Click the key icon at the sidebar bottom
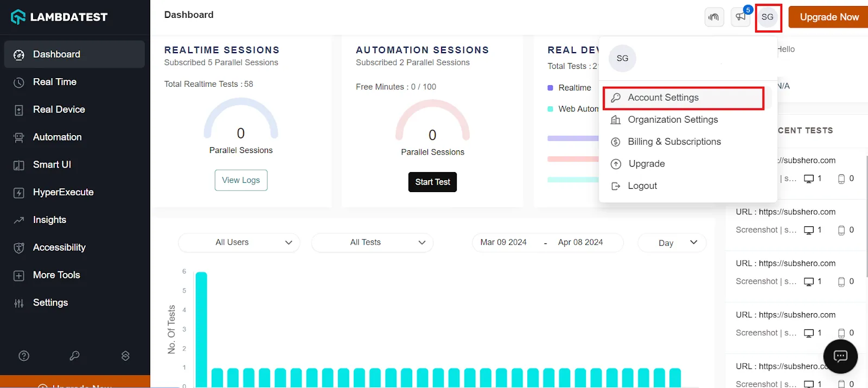This screenshot has height=388, width=868. point(75,356)
